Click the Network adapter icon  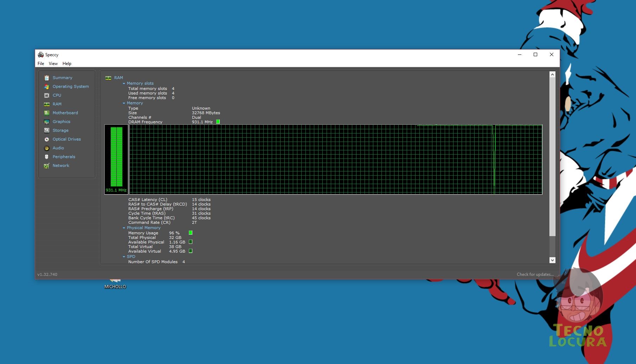point(46,165)
